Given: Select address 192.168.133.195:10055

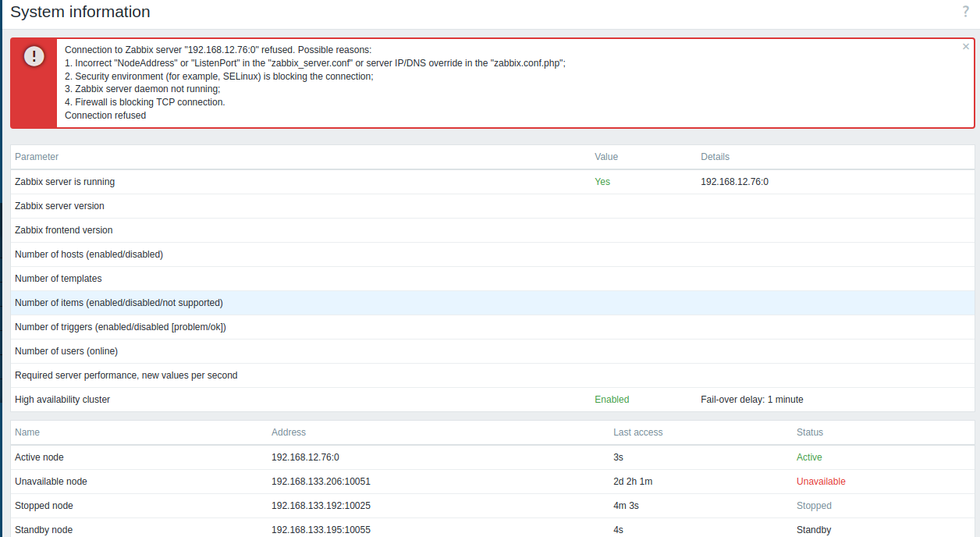Looking at the screenshot, I should click(x=321, y=530).
